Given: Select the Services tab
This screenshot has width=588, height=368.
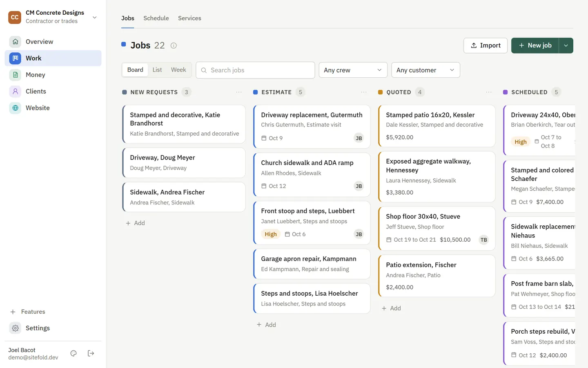Looking at the screenshot, I should (x=189, y=18).
